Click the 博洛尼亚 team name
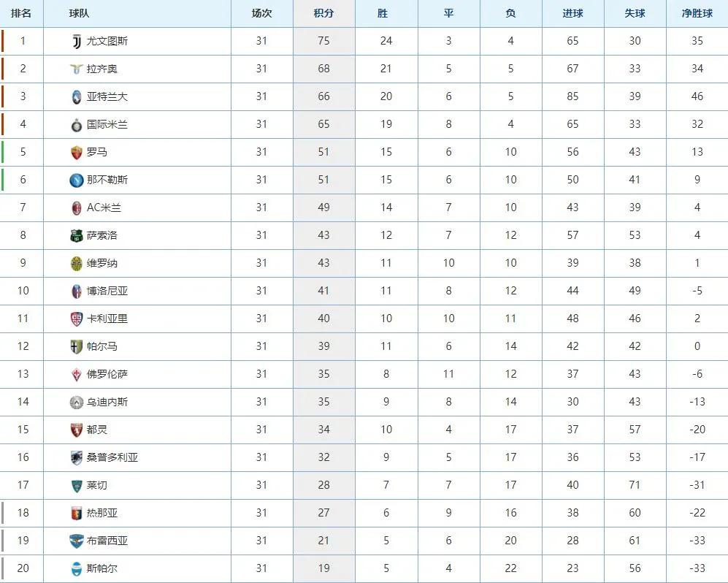Screen dimensions: 728x583 107,291
